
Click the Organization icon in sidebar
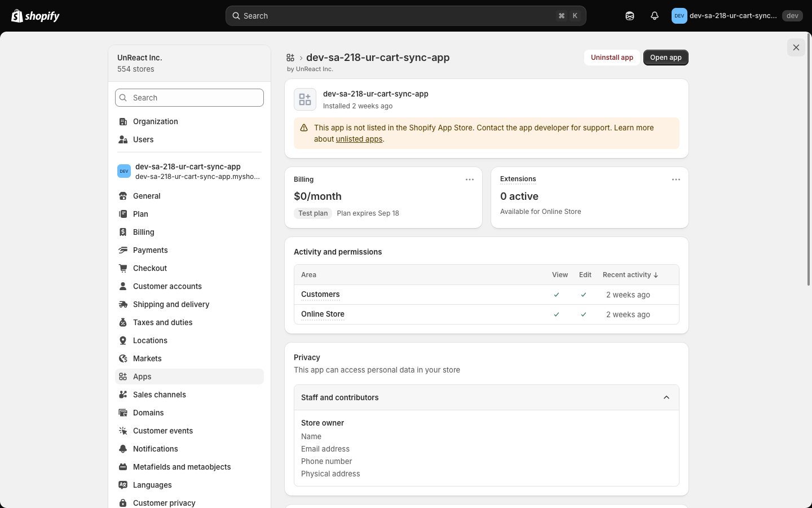click(x=123, y=121)
